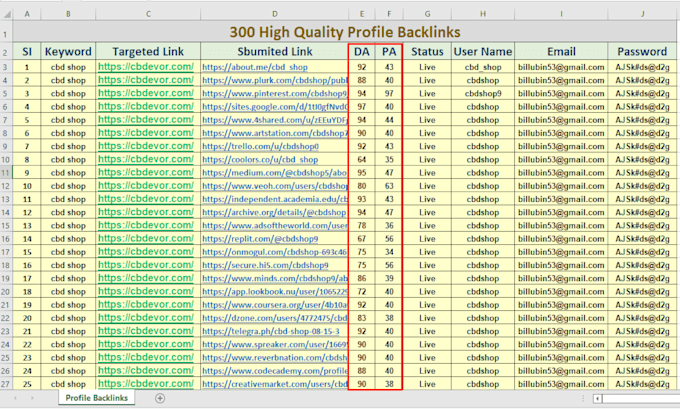This screenshot has height=409, width=680.
Task: Select PA value 63 for veoh row
Action: coord(389,186)
